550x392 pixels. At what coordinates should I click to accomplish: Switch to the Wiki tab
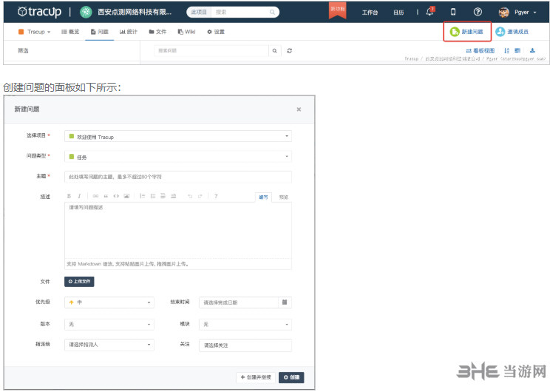(x=186, y=32)
